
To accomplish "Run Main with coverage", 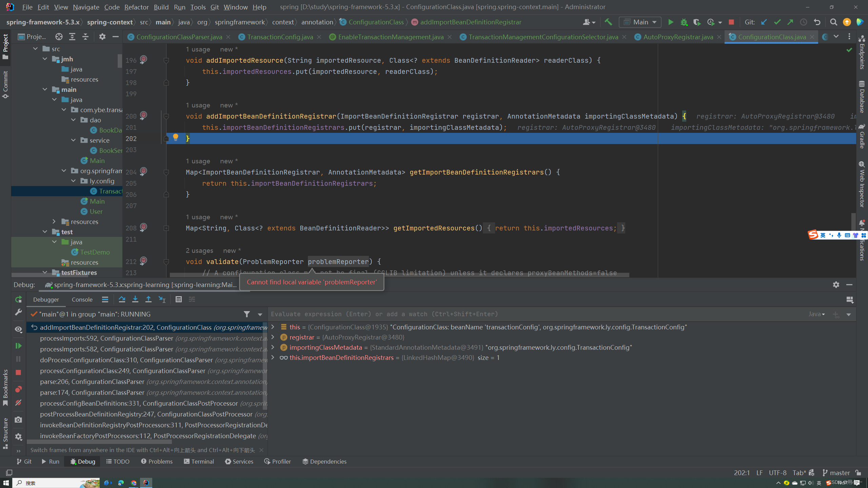I will [697, 22].
